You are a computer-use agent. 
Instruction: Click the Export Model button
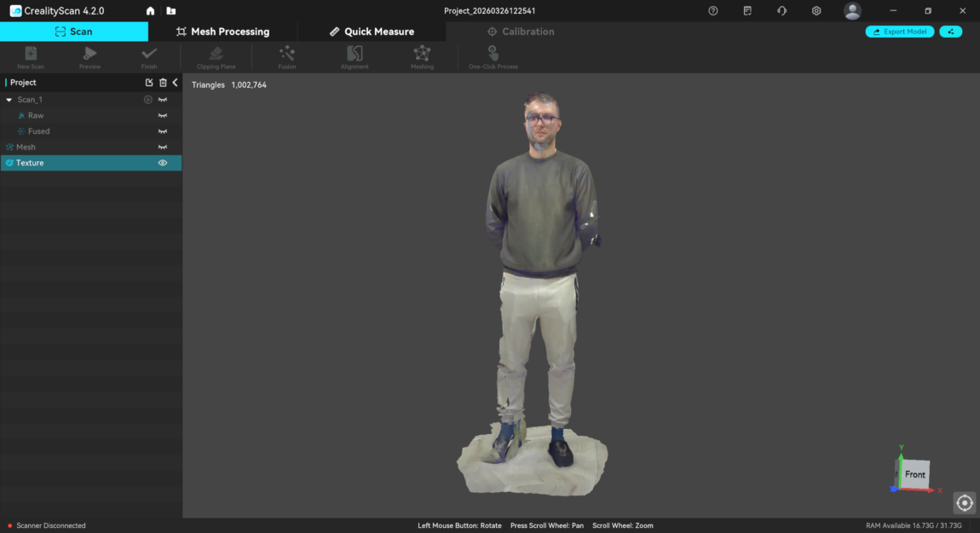coord(900,32)
